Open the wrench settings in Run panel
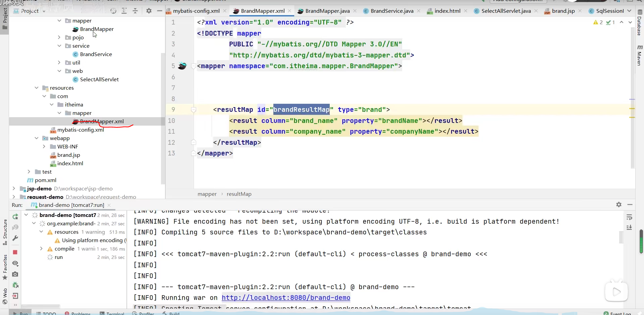Image resolution: width=644 pixels, height=315 pixels. tap(15, 238)
